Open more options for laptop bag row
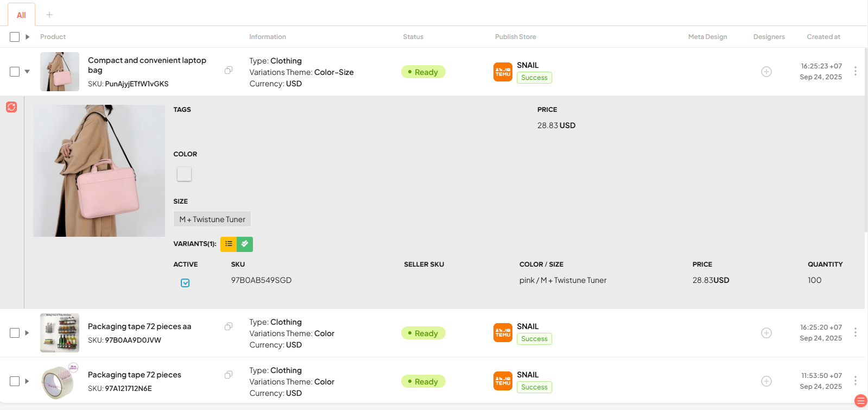The width and height of the screenshot is (868, 410). tap(855, 71)
